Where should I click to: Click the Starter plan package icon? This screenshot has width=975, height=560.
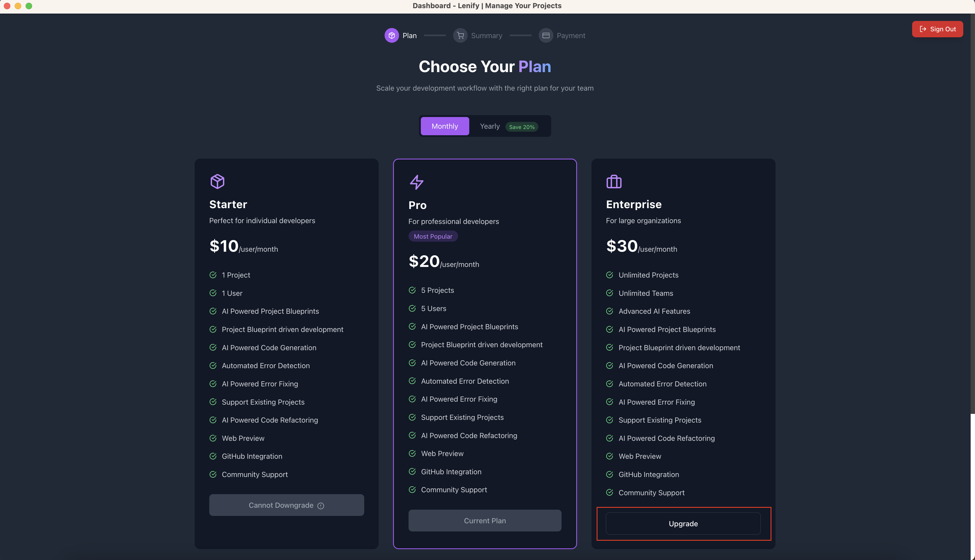[217, 181]
